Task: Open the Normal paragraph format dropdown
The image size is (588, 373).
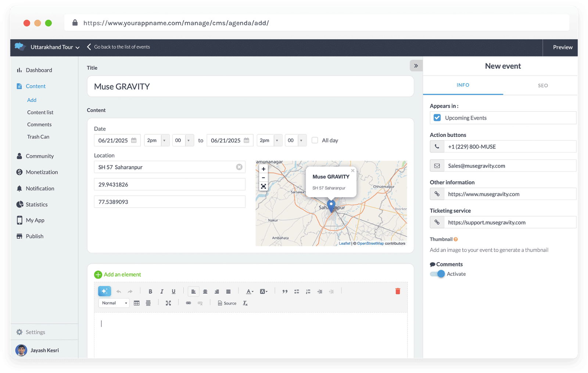Action: coord(114,303)
